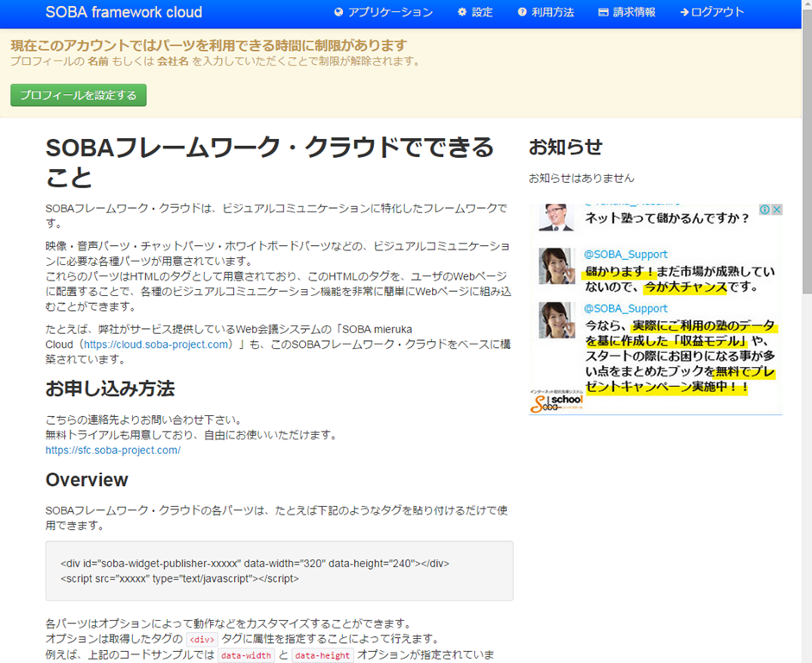Click the プロフィールを設定する button
This screenshot has height=663, width=812.
(x=79, y=95)
